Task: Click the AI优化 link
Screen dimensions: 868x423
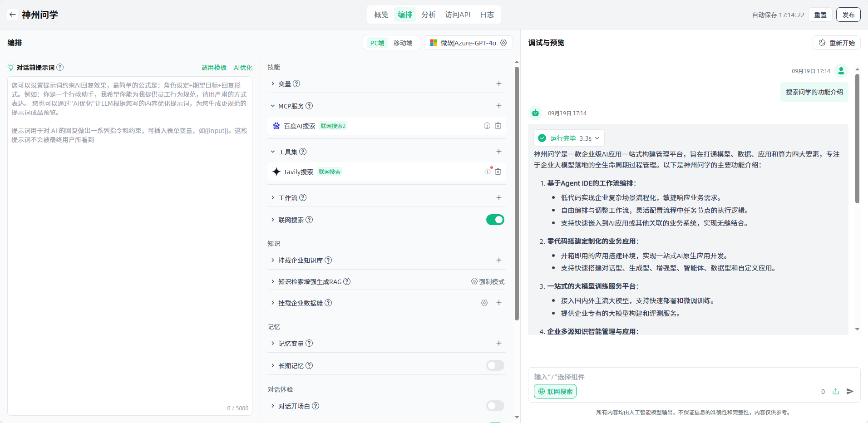Action: point(243,68)
